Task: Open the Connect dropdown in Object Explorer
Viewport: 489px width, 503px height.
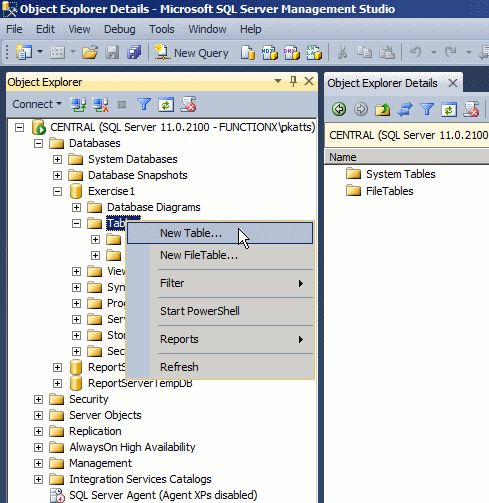Action: 37,104
